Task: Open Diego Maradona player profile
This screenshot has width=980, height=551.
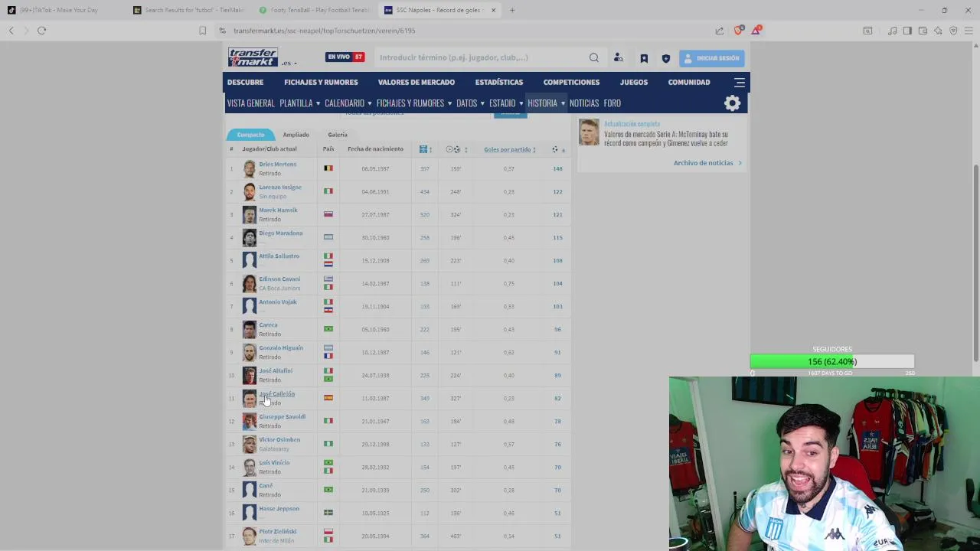Action: tap(280, 233)
